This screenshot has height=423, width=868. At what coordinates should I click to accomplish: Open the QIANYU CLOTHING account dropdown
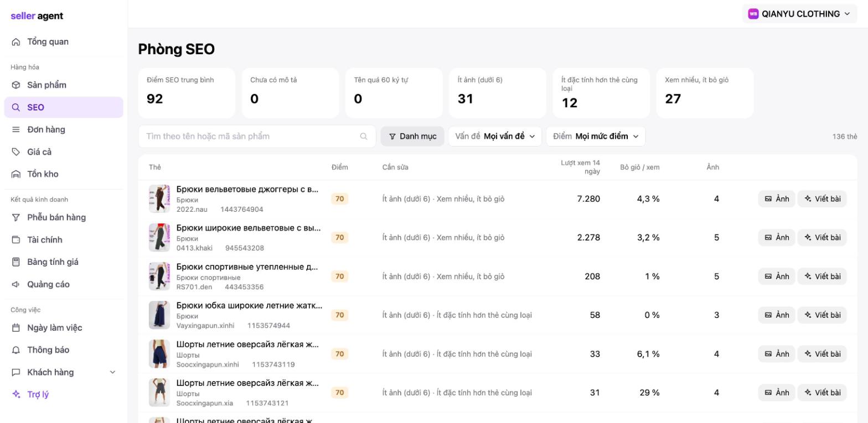point(800,14)
